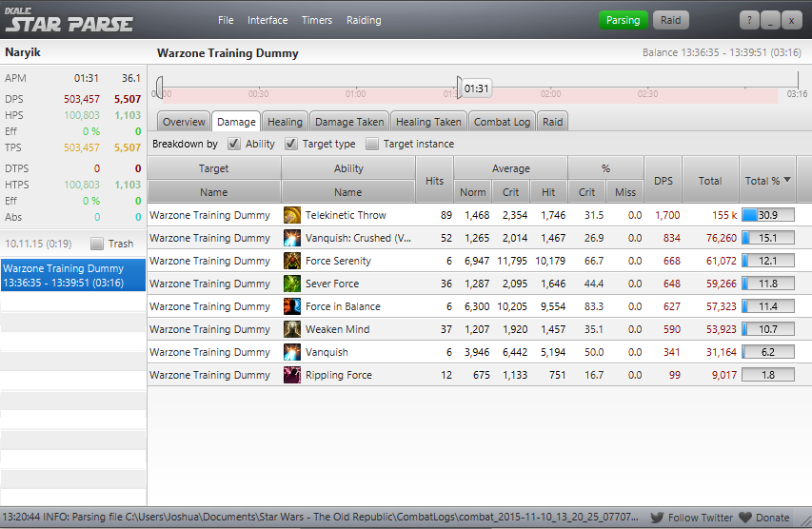Reverse the Total % column sort arrow
Viewport: 812px width, 529px height.
click(787, 180)
